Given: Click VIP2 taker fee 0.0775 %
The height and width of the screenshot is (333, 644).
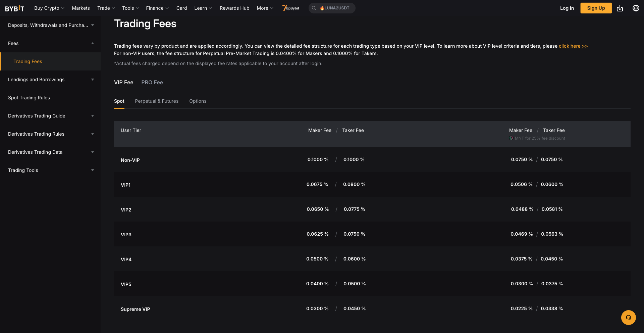Looking at the screenshot, I should tap(354, 209).
